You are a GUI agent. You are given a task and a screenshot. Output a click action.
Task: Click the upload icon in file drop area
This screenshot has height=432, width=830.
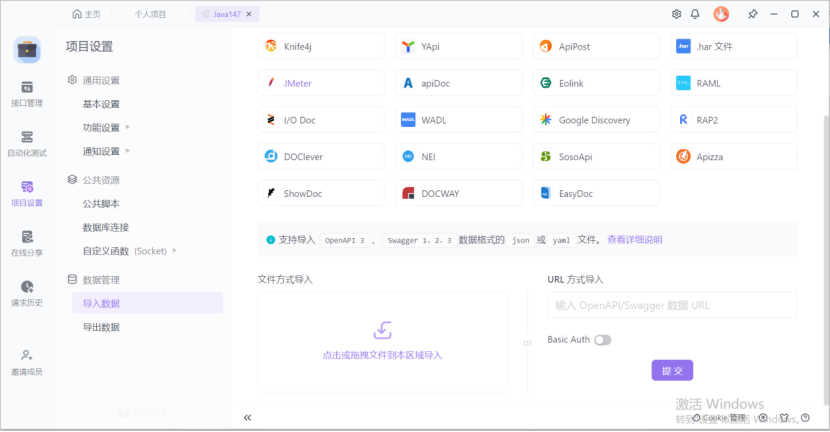pyautogui.click(x=382, y=330)
